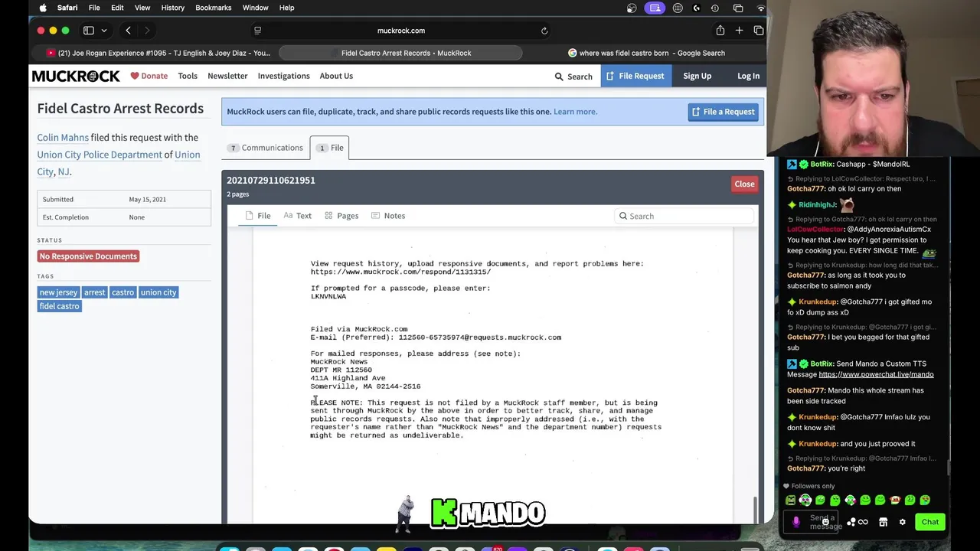Click the Learn more link in banner
Image resolution: width=980 pixels, height=551 pixels.
coord(575,112)
